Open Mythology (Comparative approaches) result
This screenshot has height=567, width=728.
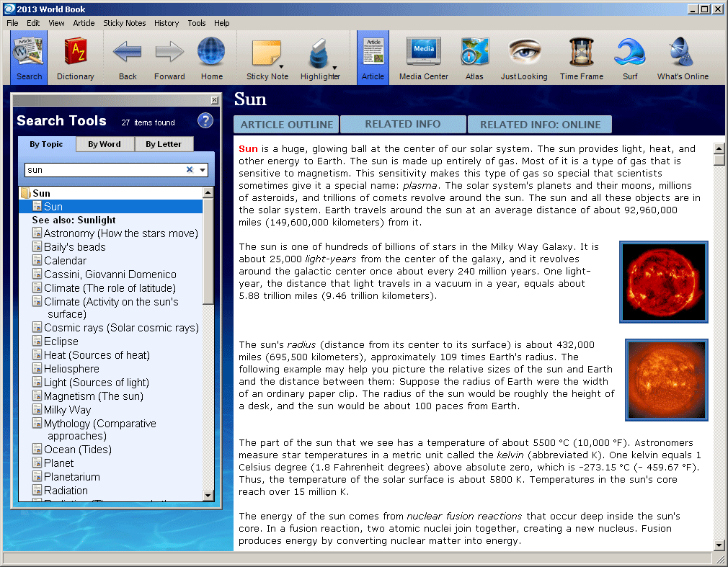pos(99,429)
